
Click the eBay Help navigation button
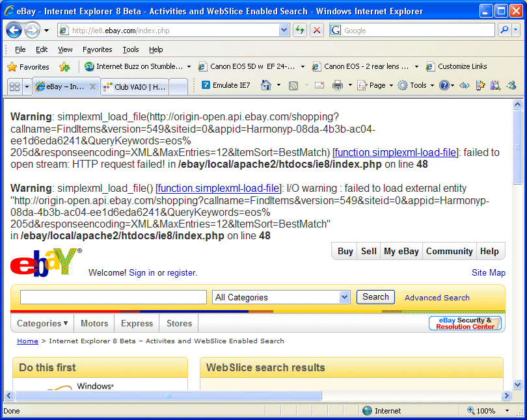(x=489, y=251)
